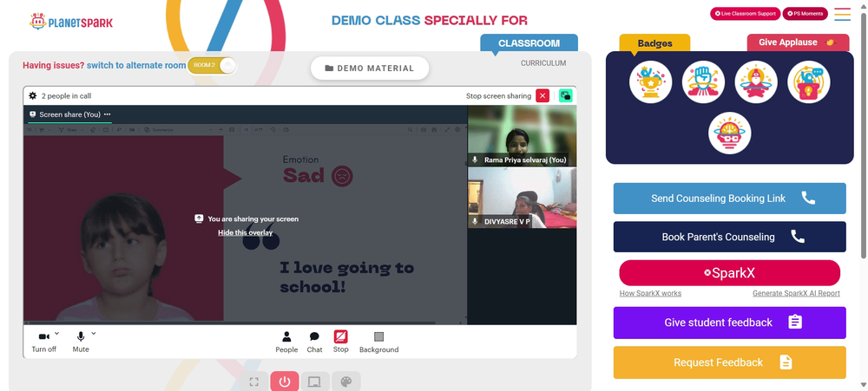Launch the SparkX button
This screenshot has height=391, width=868.
730,272
